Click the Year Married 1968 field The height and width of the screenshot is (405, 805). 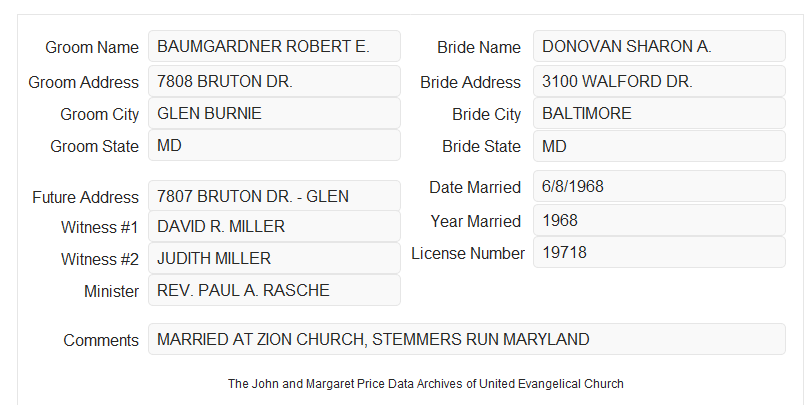point(659,220)
